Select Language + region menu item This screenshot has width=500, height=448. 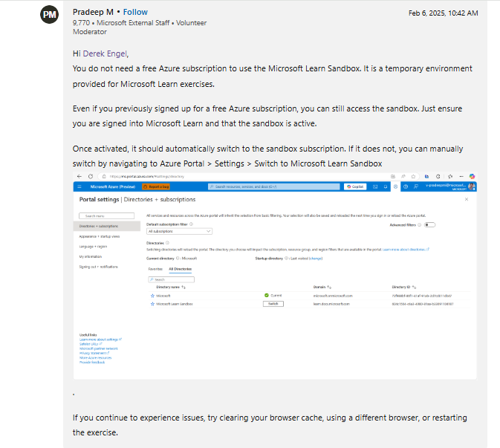pos(93,247)
